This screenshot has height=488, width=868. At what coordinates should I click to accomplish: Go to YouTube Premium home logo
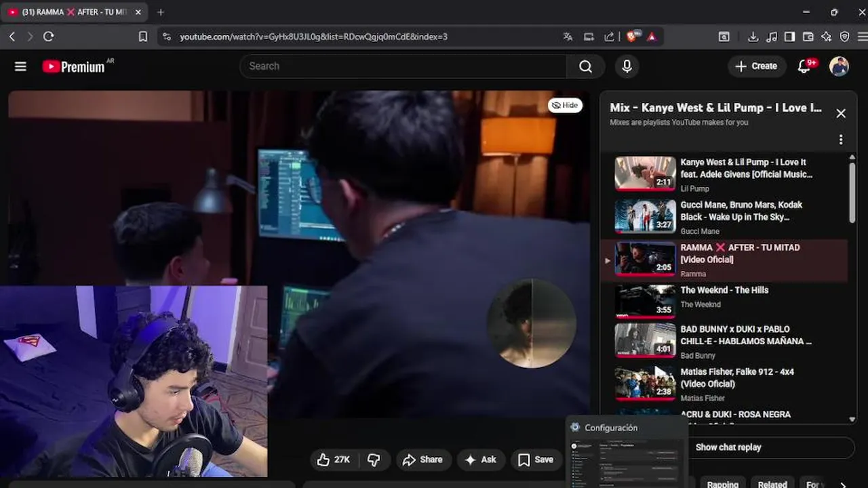73,66
